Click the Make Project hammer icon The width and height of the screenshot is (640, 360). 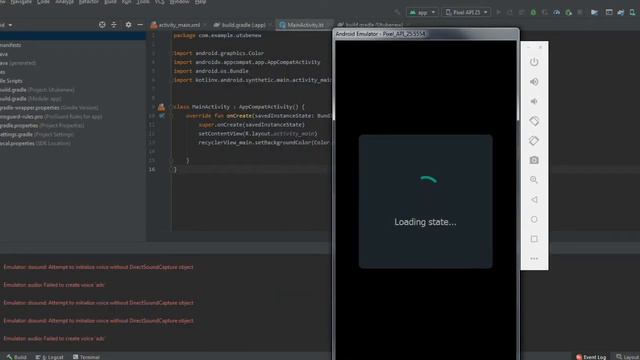click(397, 12)
